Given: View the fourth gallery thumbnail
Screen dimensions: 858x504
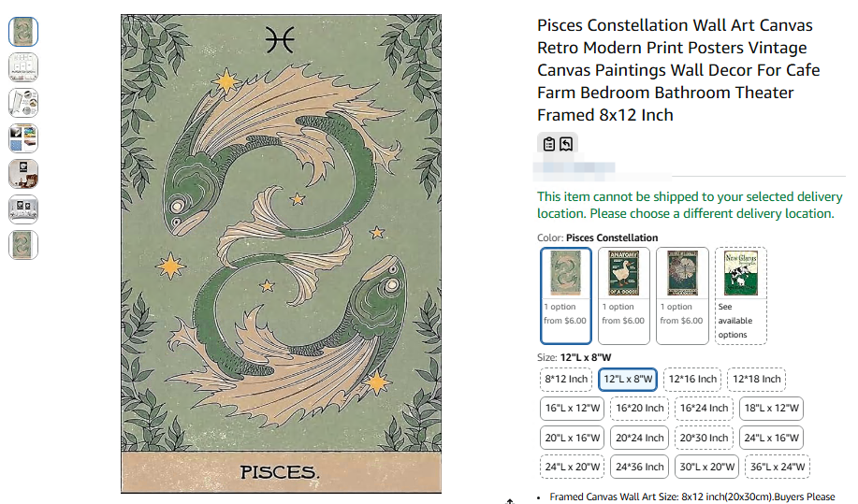Looking at the screenshot, I should (x=23, y=138).
